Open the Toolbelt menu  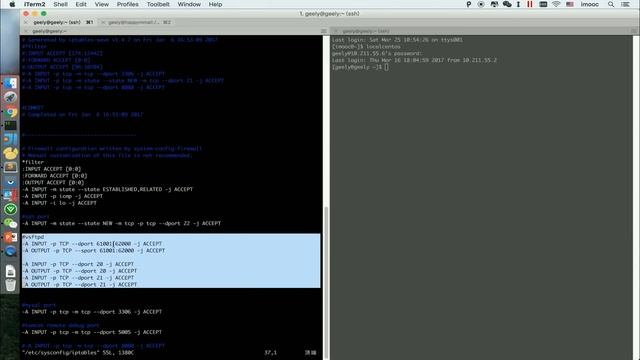click(158, 4)
